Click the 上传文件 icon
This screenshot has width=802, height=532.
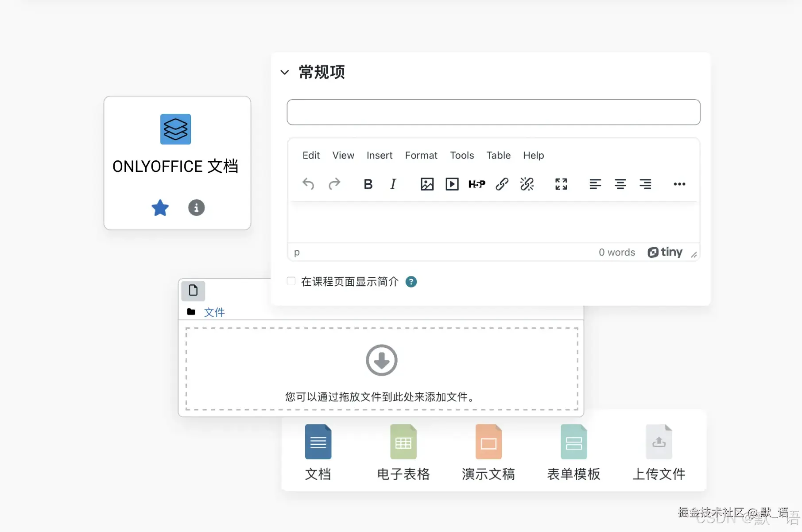click(659, 441)
